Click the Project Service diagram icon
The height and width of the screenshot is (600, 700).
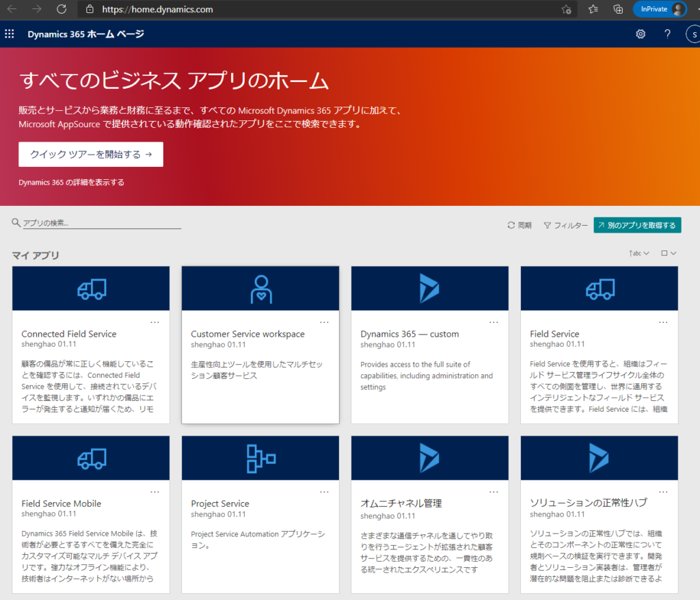pyautogui.click(x=261, y=458)
